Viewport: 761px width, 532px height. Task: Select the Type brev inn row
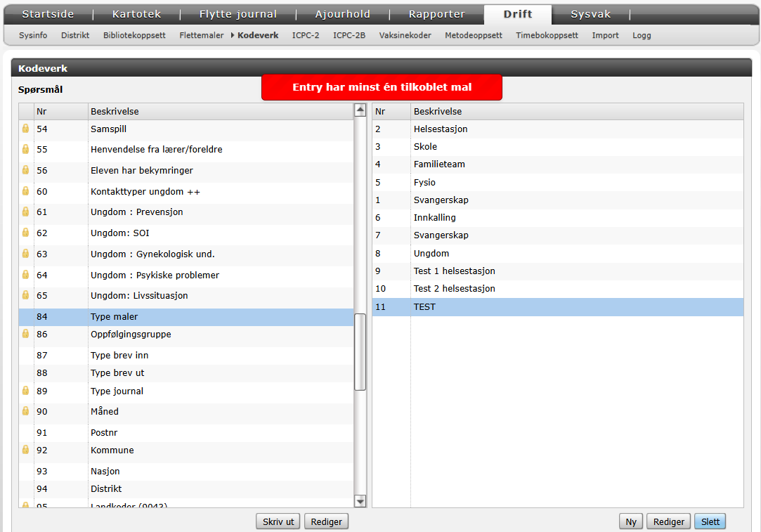pos(119,356)
